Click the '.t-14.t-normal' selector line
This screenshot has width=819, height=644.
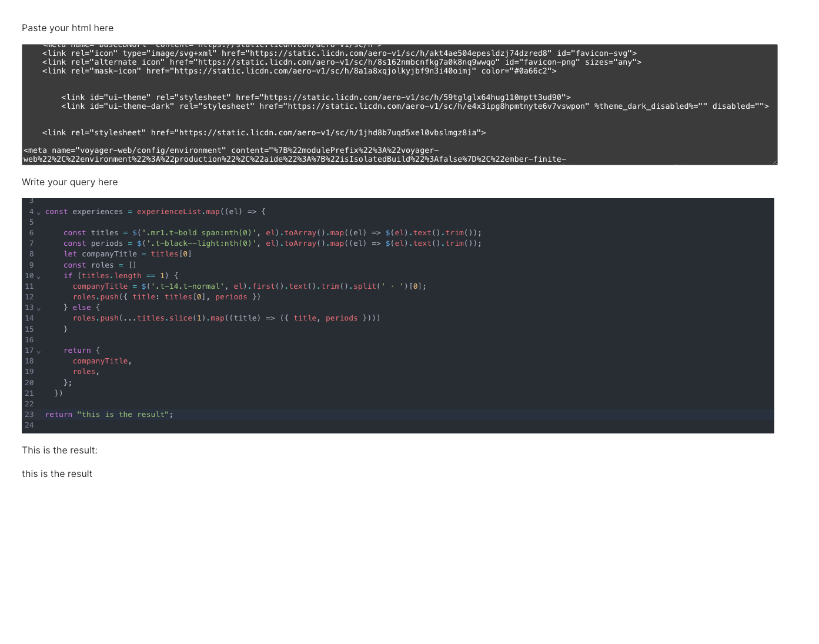tap(249, 286)
